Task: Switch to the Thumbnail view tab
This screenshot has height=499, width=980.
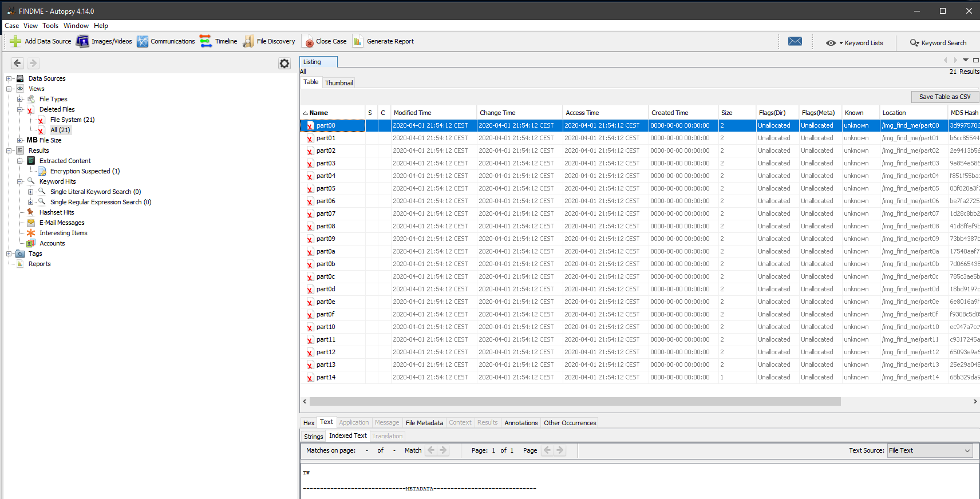Action: [x=339, y=83]
